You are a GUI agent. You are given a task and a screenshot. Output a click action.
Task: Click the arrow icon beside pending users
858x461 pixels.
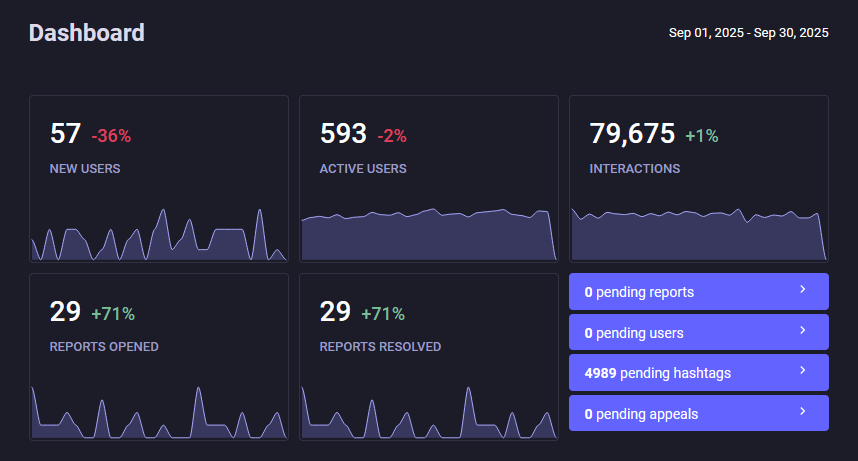[x=803, y=331]
